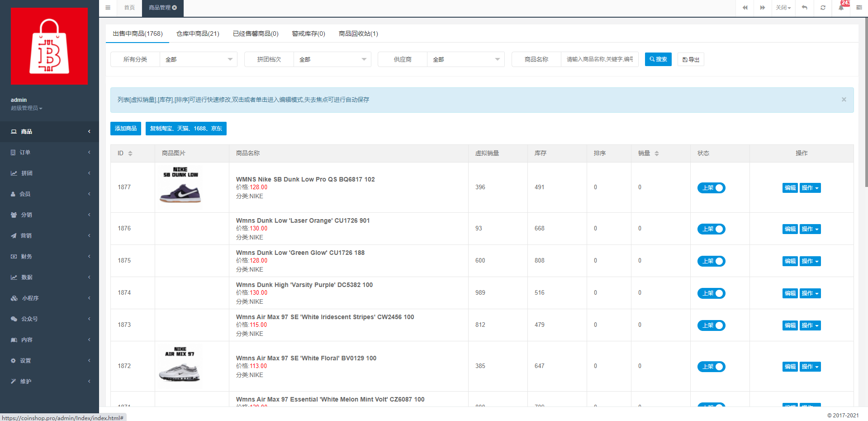Viewport: 868px width, 421px height.
Task: Open the 营销 sidebar menu
Action: coord(49,236)
